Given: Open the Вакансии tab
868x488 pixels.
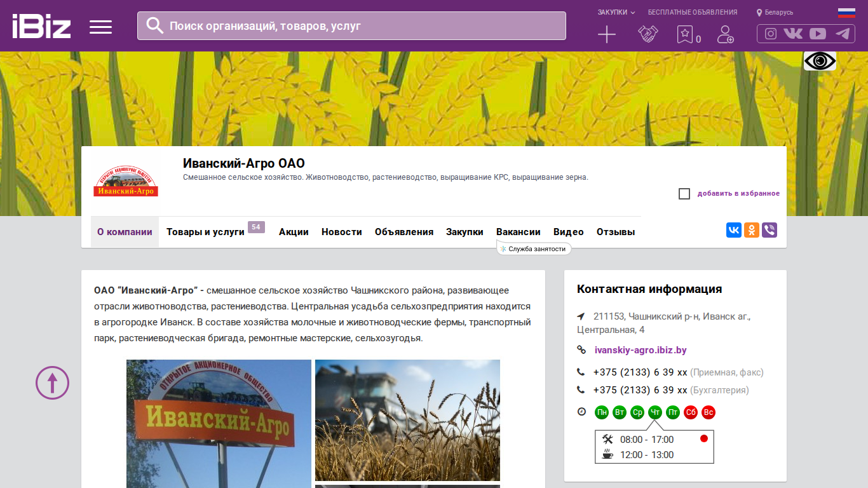Looking at the screenshot, I should (519, 232).
